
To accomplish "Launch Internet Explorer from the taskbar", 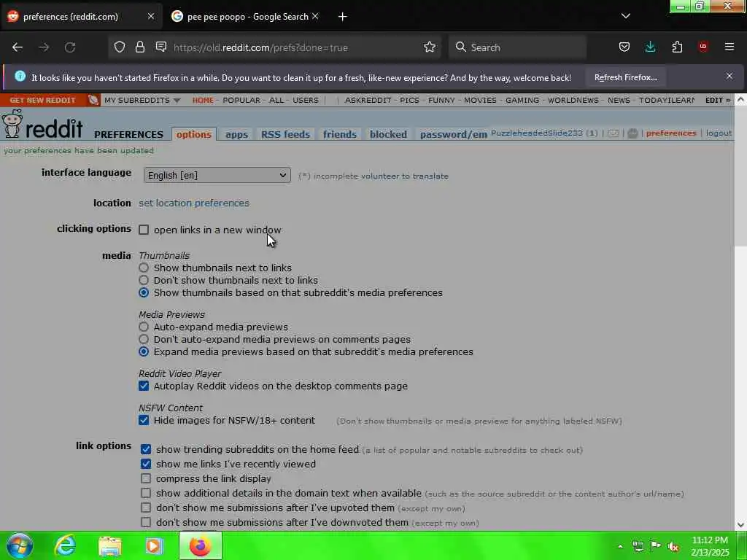I will click(x=65, y=545).
